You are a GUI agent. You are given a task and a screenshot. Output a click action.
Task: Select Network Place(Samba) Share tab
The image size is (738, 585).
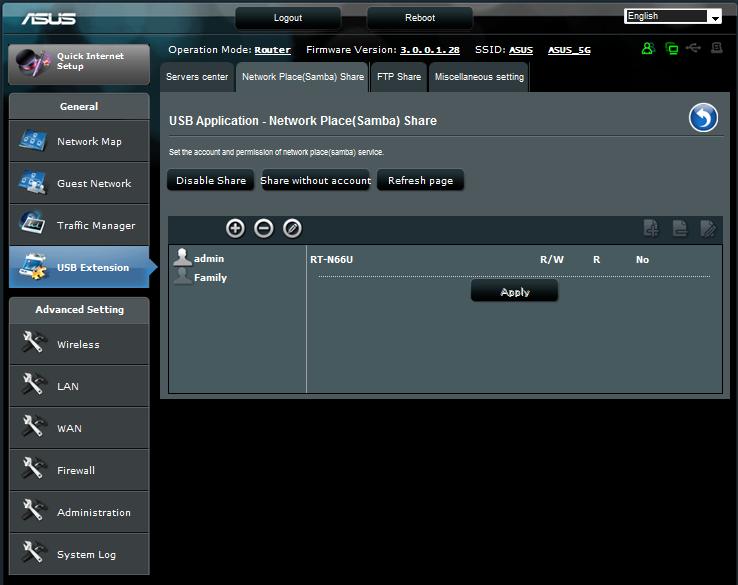click(303, 77)
